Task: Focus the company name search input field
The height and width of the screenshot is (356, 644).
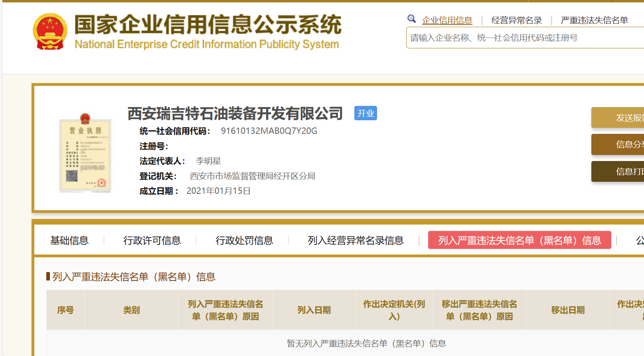Action: 525,38
